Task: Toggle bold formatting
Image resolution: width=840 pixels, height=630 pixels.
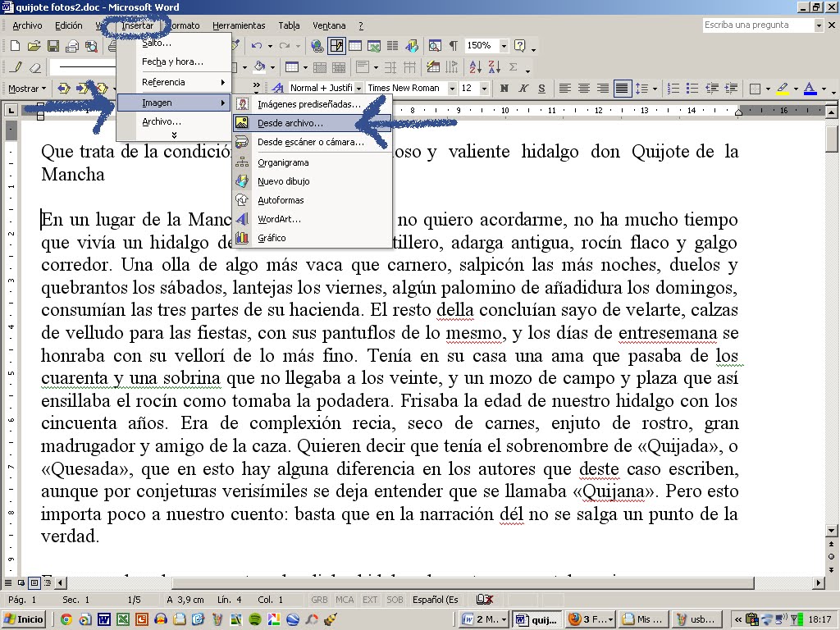Action: (x=504, y=88)
